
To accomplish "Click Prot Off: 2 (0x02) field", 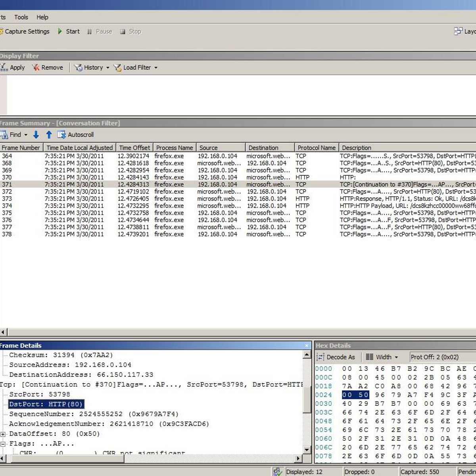I will point(442,357).
